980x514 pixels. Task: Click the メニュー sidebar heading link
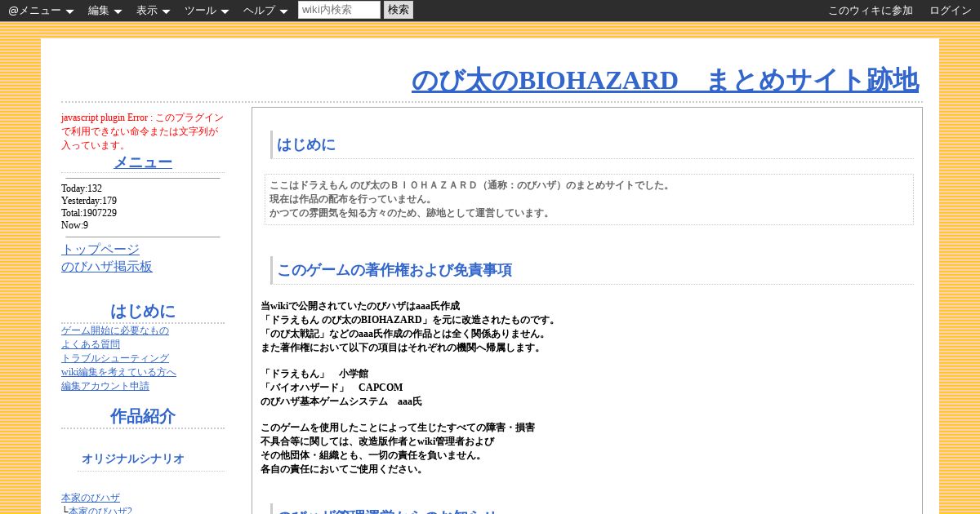(143, 162)
